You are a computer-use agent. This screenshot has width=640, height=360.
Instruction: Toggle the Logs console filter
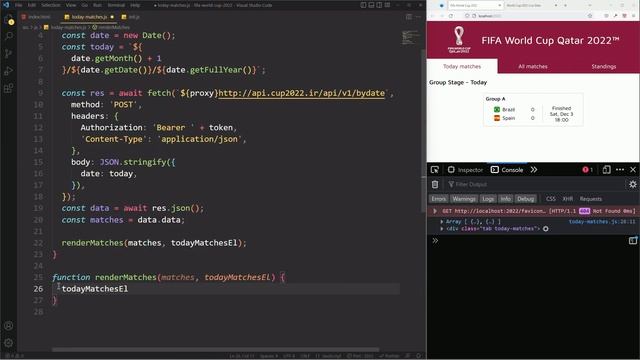point(488,199)
